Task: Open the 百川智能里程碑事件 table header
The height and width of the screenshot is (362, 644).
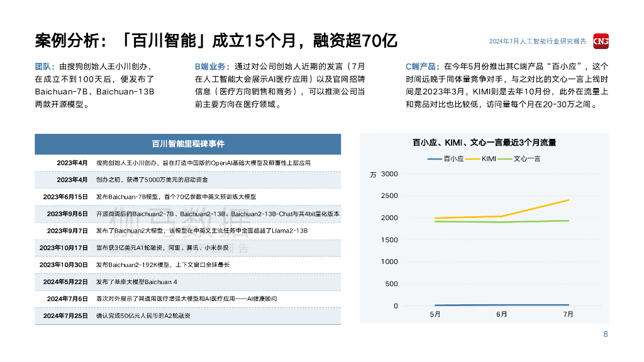Action: click(188, 144)
